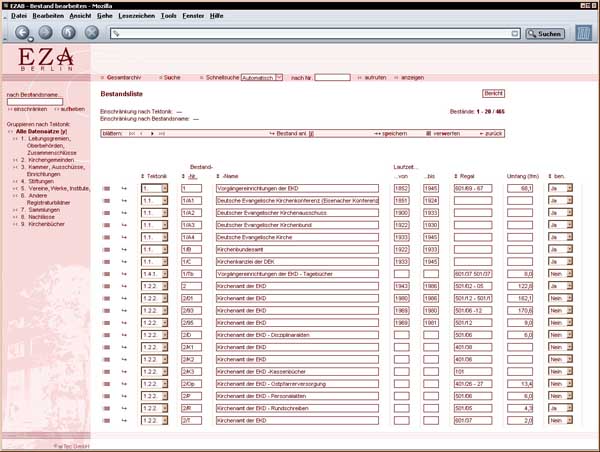Click arrow icon of Kirchenbundesamt row
The height and width of the screenshot is (452, 600).
pyautogui.click(x=124, y=250)
